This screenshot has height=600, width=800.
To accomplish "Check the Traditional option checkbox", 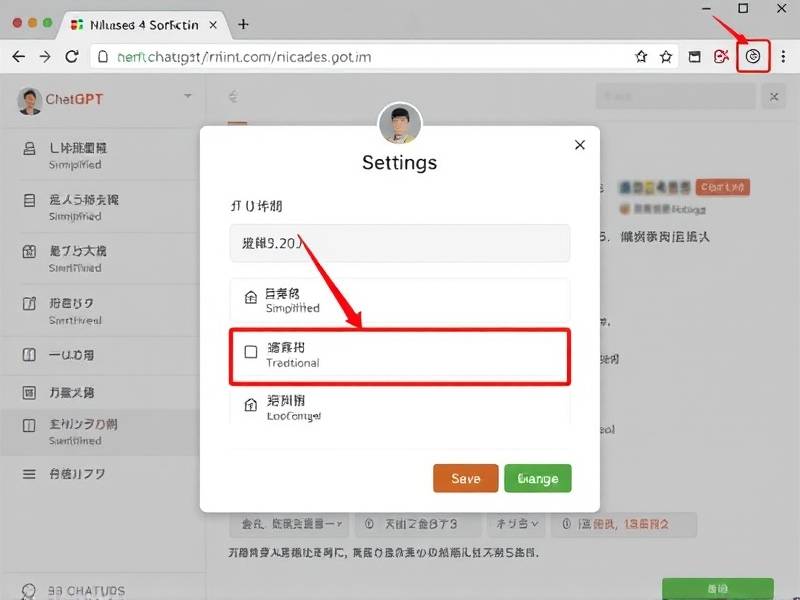I will tap(251, 352).
